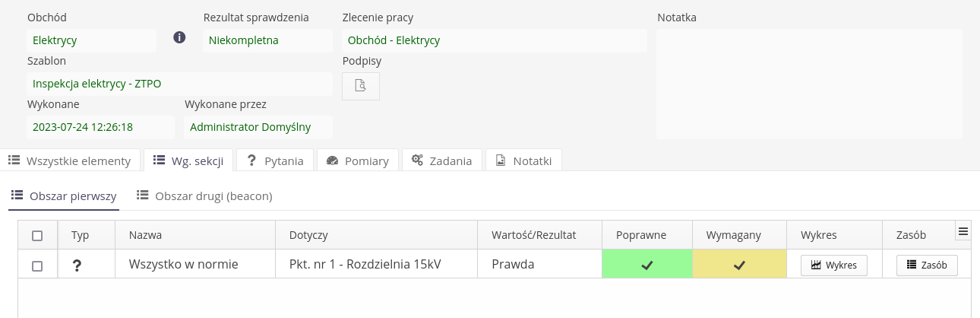Open the Wykres chart button in row
Viewport: 980px width, 318px height.
(833, 266)
